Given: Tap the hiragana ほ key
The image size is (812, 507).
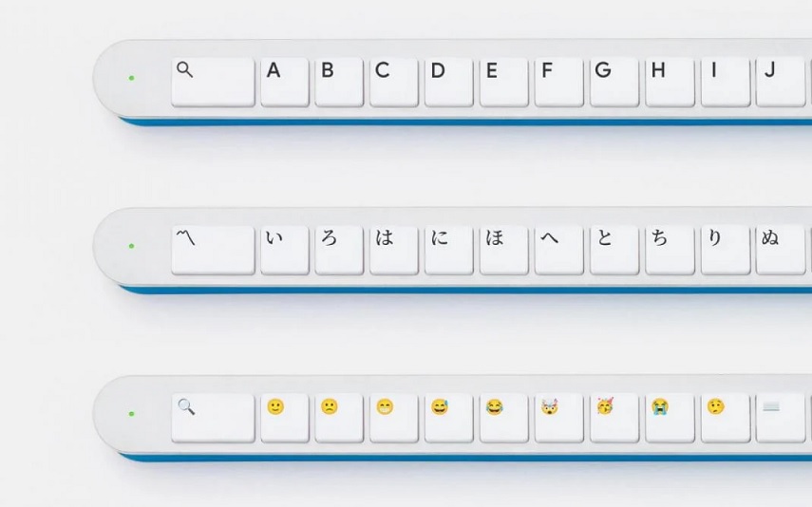Looking at the screenshot, I should 504,250.
